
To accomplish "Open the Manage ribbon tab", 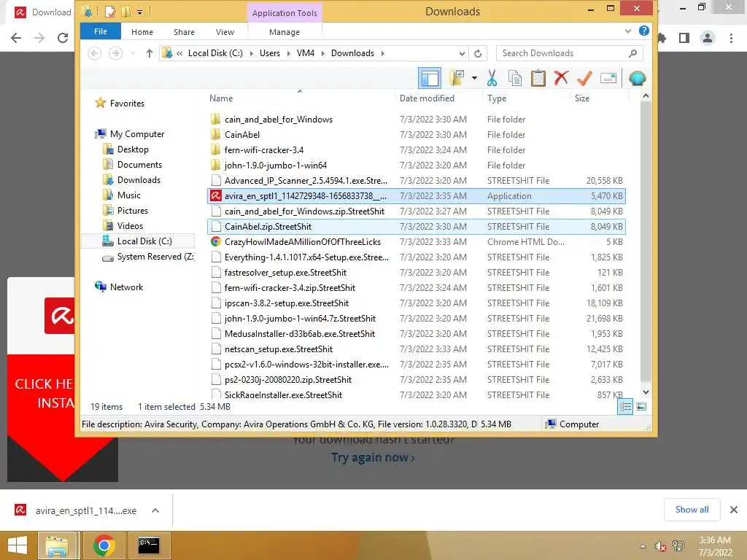I will coord(285,32).
